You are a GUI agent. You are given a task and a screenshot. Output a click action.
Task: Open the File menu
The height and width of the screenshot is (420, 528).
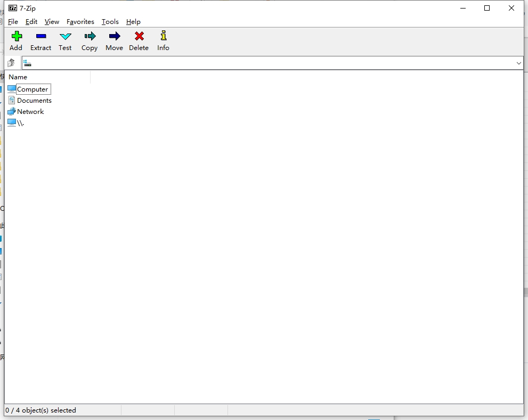[13, 21]
